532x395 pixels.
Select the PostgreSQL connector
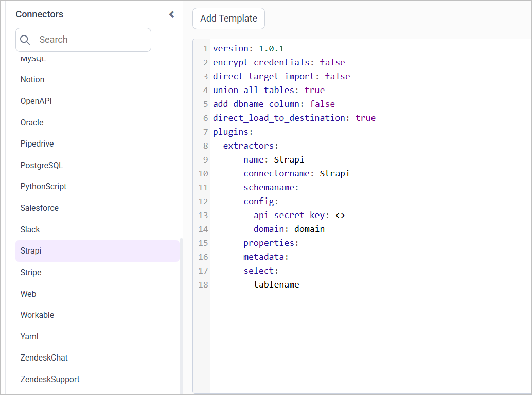(41, 165)
